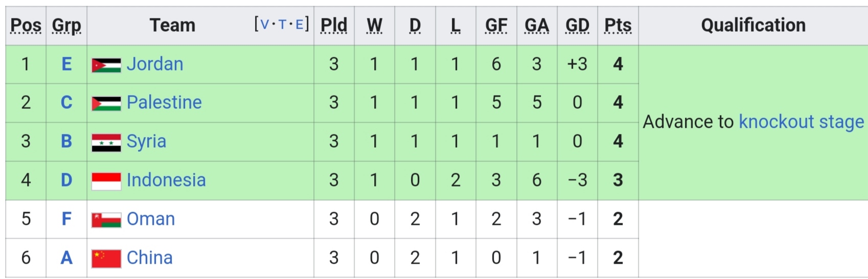
Task: Click the Syria flag icon
Action: click(x=106, y=143)
